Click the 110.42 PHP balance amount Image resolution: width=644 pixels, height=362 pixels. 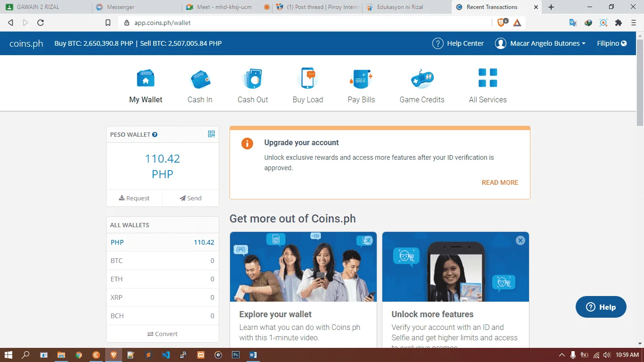click(x=163, y=166)
